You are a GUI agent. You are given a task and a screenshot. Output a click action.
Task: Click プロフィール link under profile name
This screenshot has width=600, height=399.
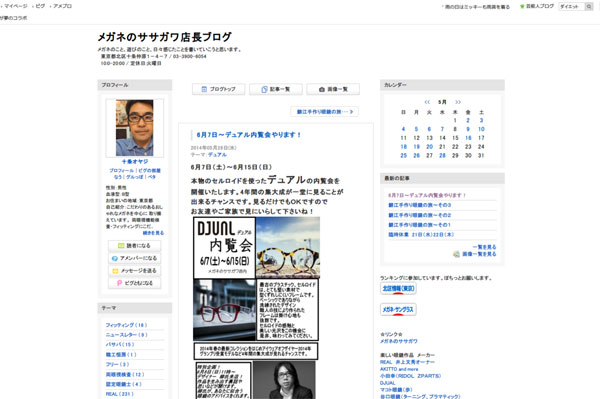tap(122, 171)
